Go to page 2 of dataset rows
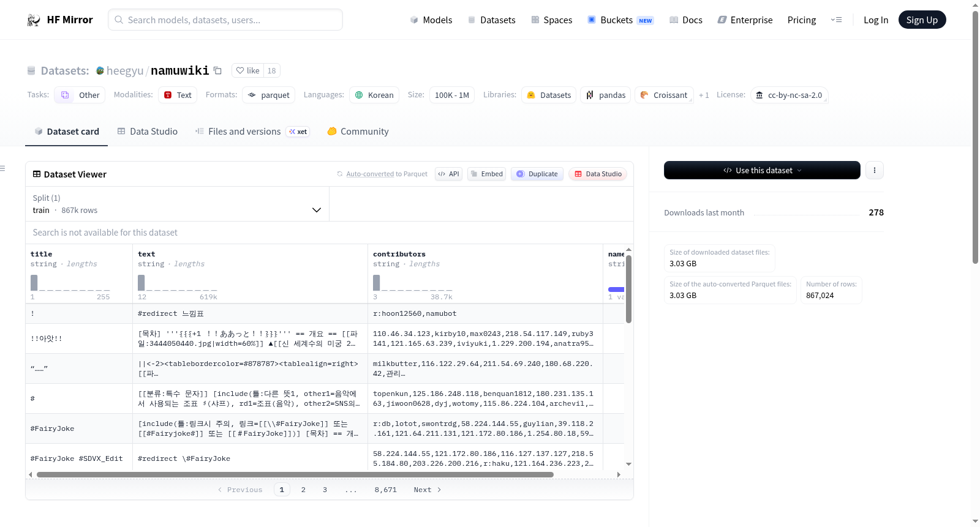Image resolution: width=980 pixels, height=527 pixels. pos(303,490)
